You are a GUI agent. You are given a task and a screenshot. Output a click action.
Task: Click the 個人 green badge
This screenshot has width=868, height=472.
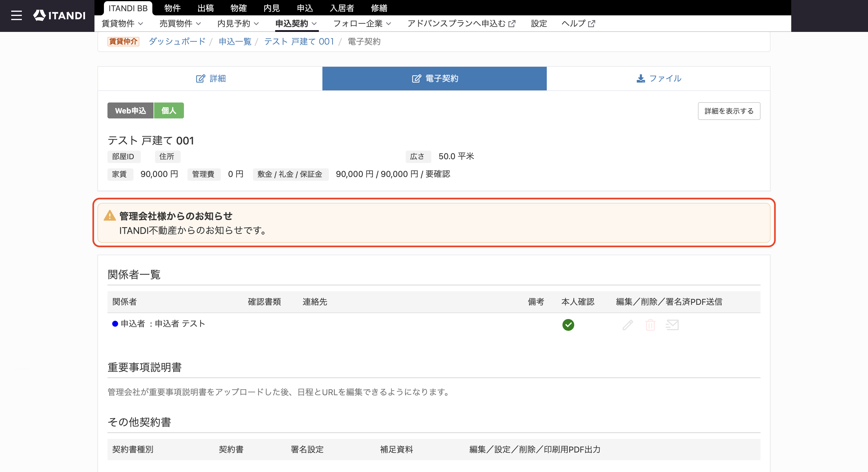[169, 110]
